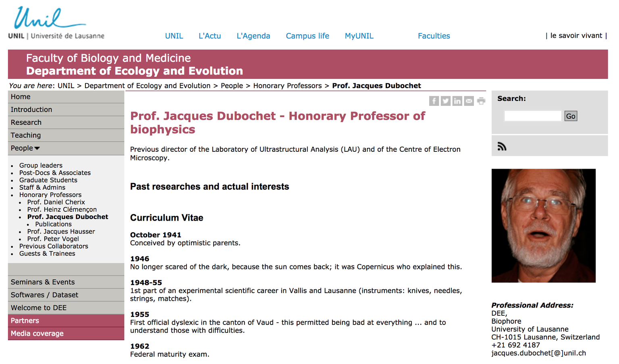Open the RSS feed icon
The height and width of the screenshot is (364, 619).
coord(502,147)
